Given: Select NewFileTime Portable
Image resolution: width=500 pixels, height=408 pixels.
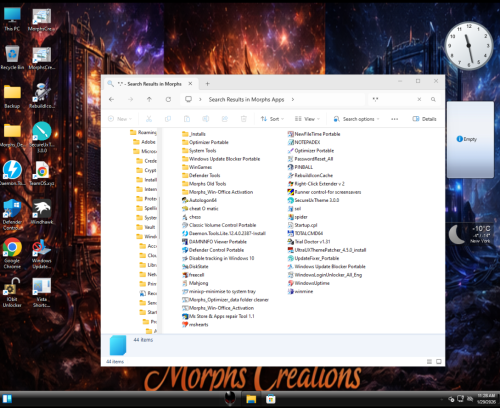Looking at the screenshot, I should coord(314,134).
